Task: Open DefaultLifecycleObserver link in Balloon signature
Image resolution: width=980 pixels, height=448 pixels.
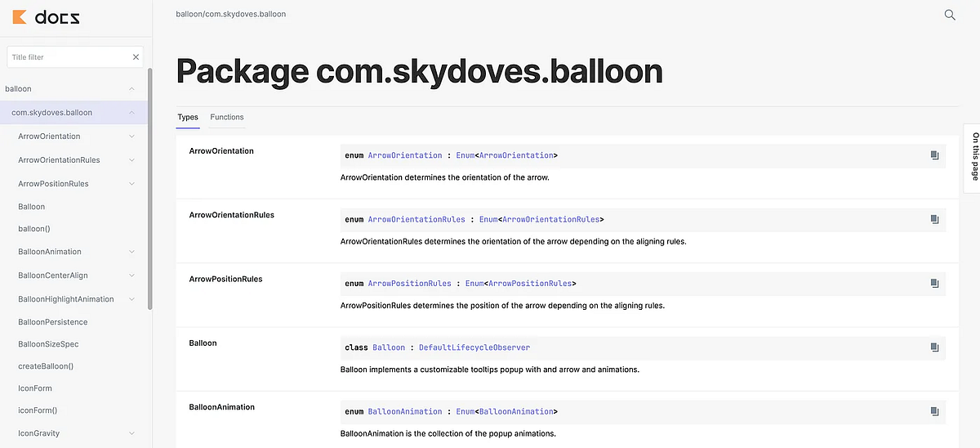Action: [474, 347]
